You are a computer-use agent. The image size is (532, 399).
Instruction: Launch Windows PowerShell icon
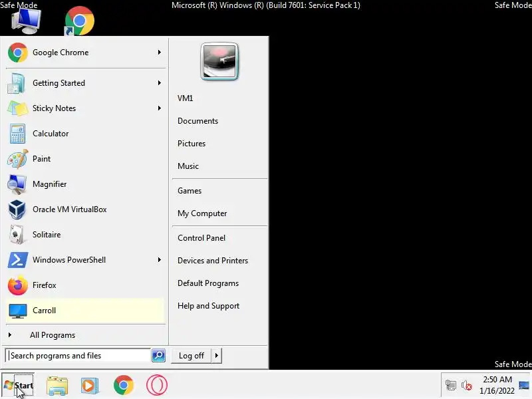17,260
